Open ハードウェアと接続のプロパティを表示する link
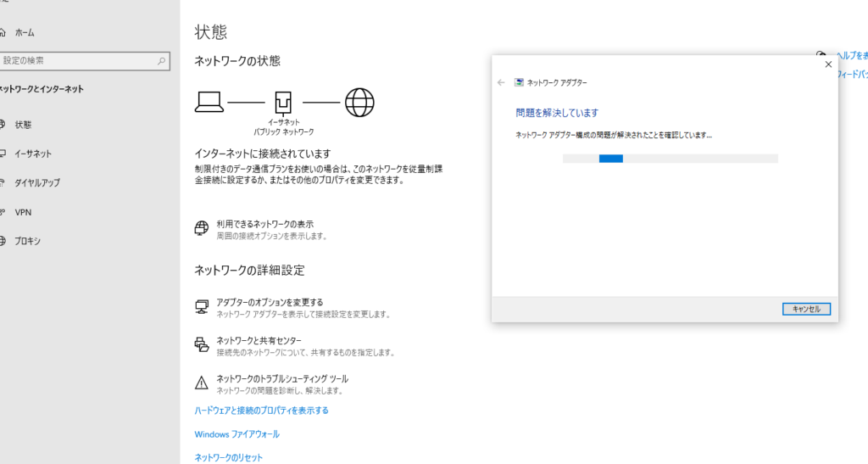The height and width of the screenshot is (464, 868). pos(261,411)
